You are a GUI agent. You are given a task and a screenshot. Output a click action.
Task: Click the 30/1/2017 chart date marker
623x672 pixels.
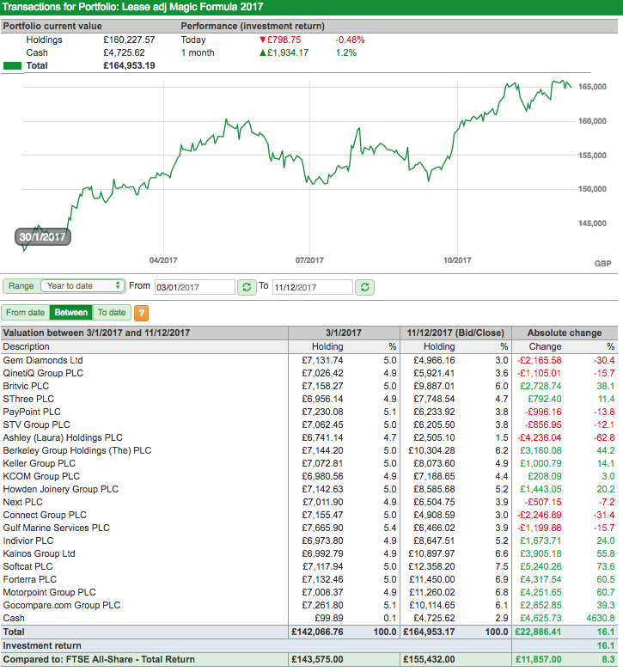(43, 237)
